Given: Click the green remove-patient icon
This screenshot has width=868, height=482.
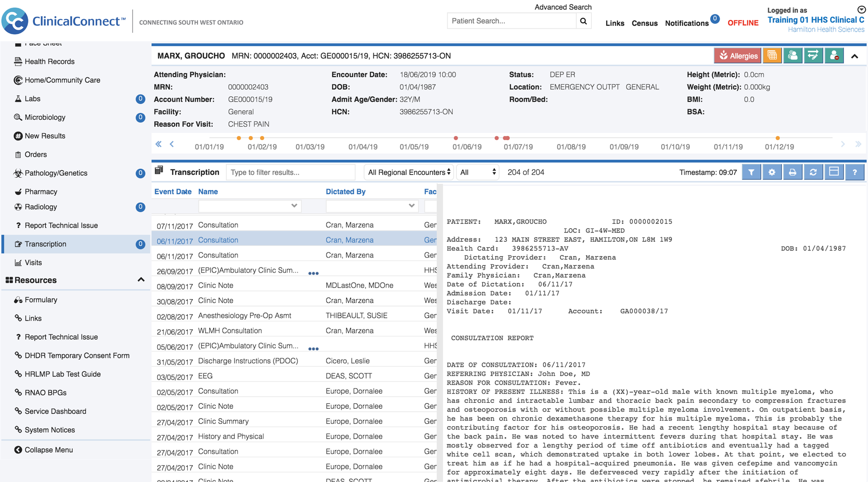Looking at the screenshot, I should coord(834,55).
